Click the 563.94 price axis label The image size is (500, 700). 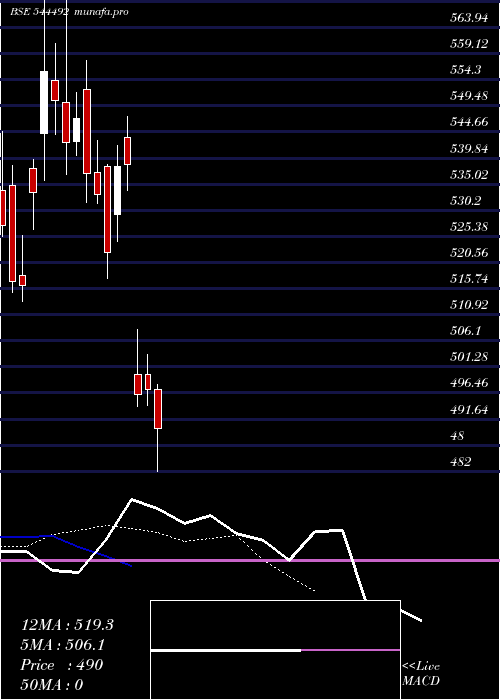click(469, 18)
